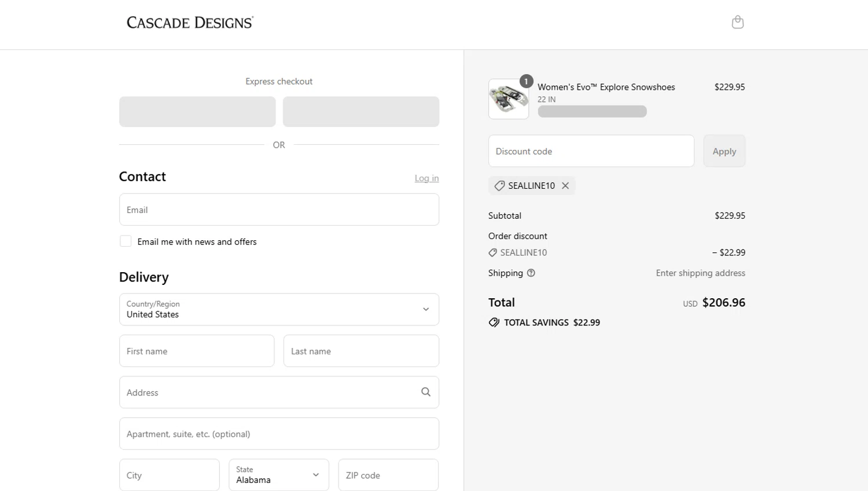Focus the City field
Viewport: 868px width, 491px height.
pyautogui.click(x=170, y=475)
